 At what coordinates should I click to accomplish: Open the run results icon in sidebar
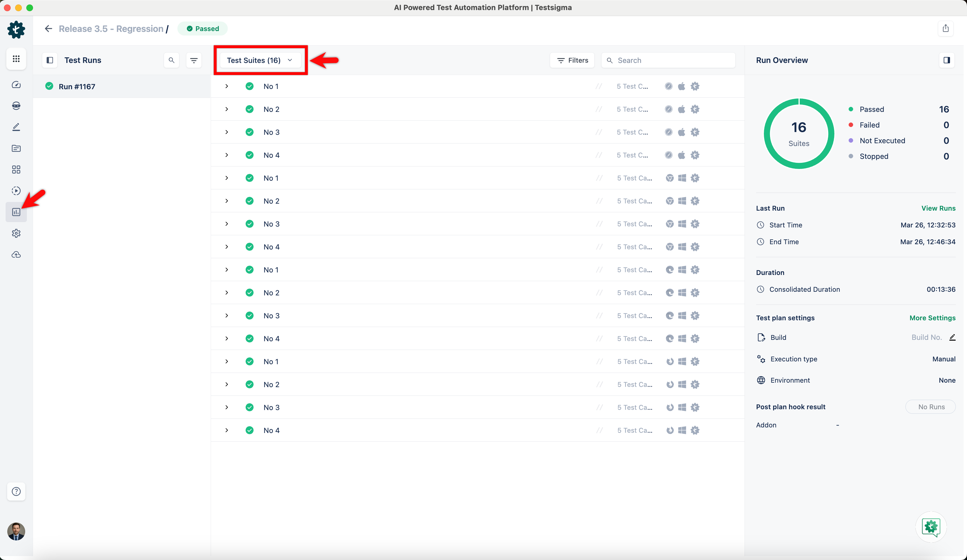16,212
